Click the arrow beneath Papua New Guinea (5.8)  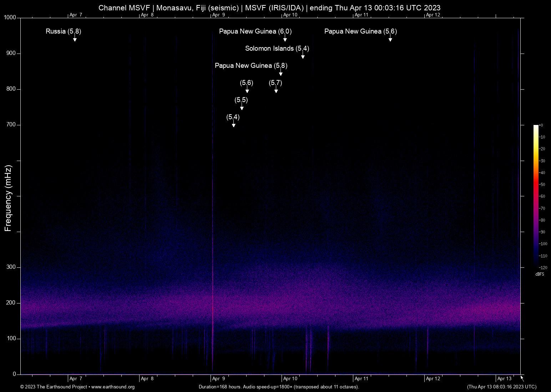coord(281,74)
